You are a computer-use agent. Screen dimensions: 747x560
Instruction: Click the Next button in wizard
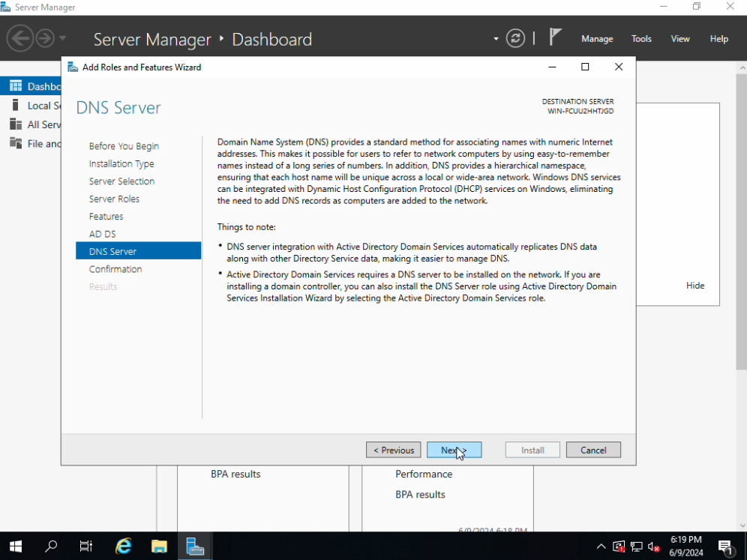coord(454,450)
